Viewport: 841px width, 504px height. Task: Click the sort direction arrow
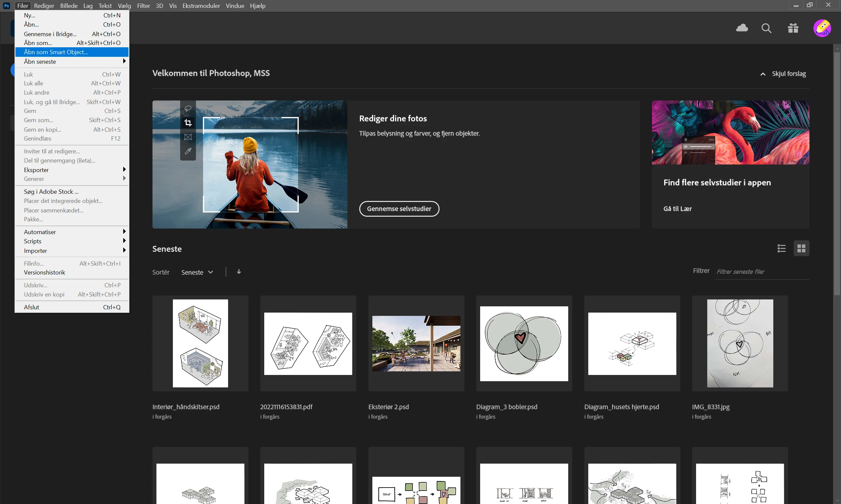pos(239,272)
